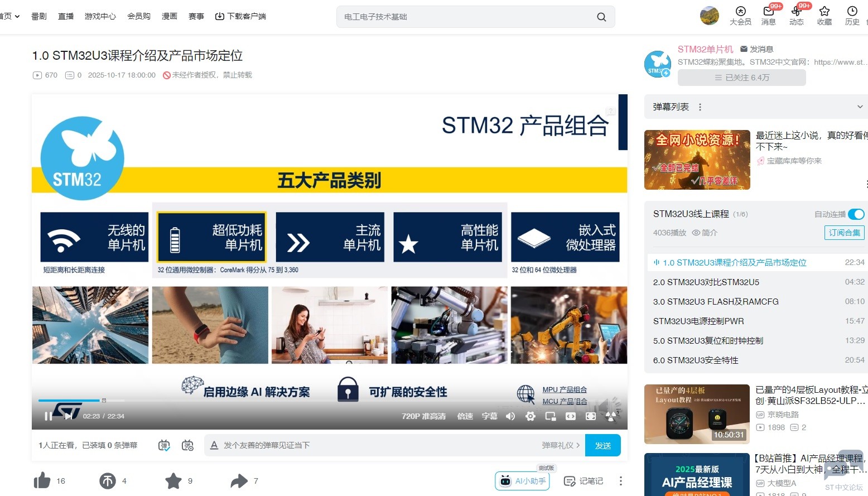Open more options beside 记笔记
Image resolution: width=868 pixels, height=496 pixels.
621,481
